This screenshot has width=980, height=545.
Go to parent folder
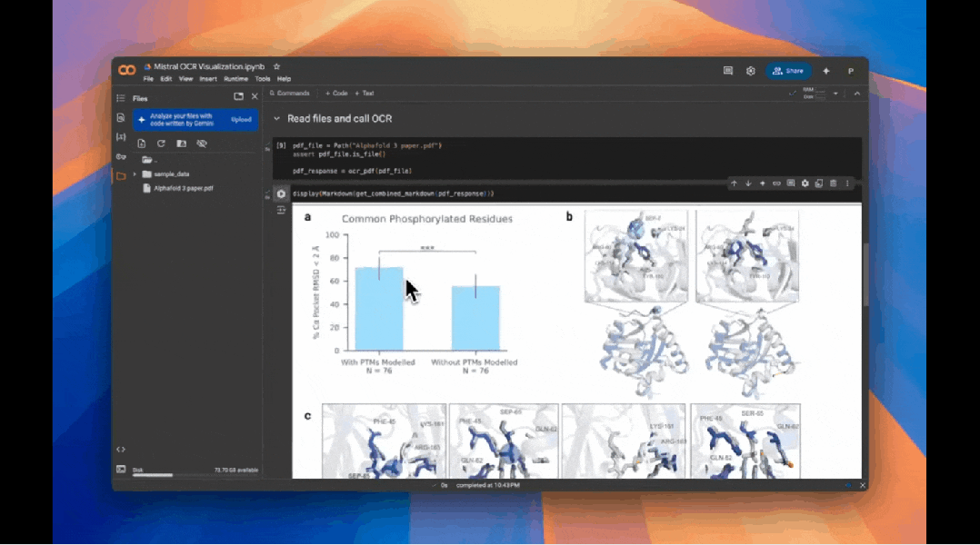[149, 160]
